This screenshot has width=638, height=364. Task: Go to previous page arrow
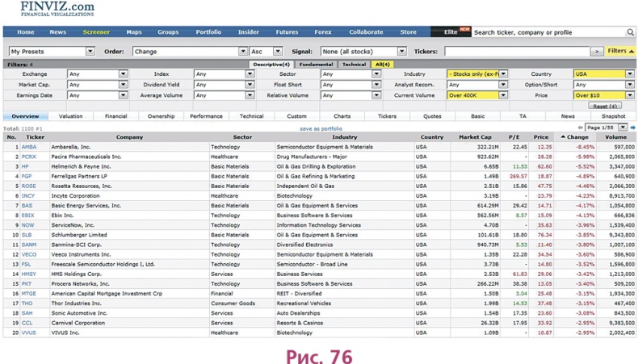580,128
